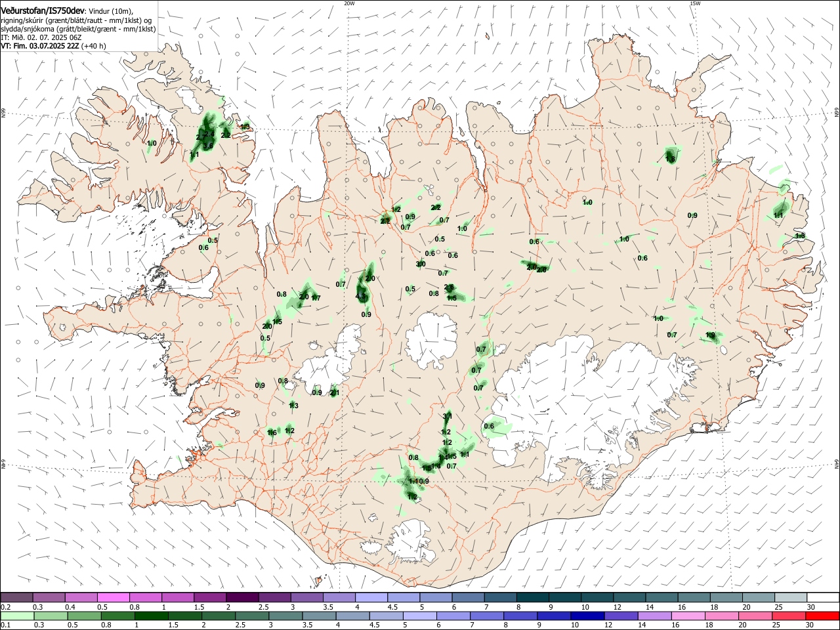
Task: Click the "20W" longitude label
Action: point(349,3)
